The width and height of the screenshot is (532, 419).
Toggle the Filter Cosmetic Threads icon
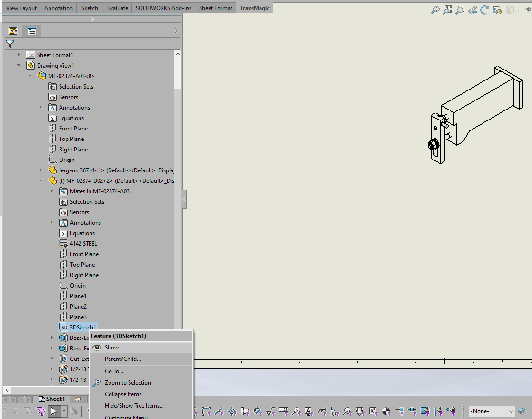coord(360,411)
